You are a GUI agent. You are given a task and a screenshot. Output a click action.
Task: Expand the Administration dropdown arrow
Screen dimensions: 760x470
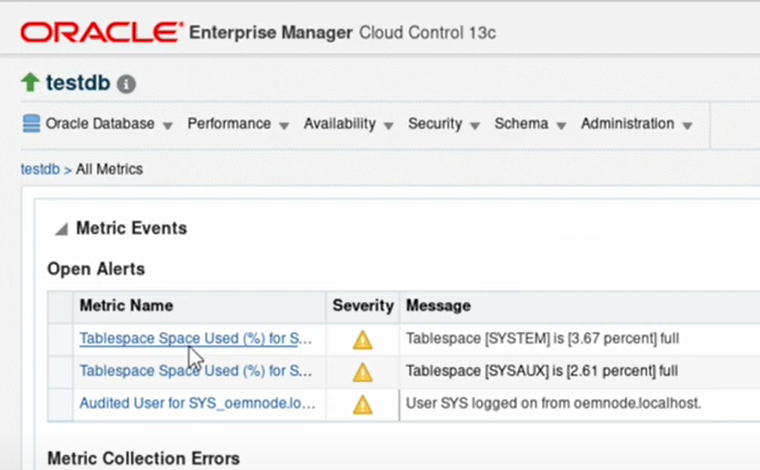click(x=687, y=126)
